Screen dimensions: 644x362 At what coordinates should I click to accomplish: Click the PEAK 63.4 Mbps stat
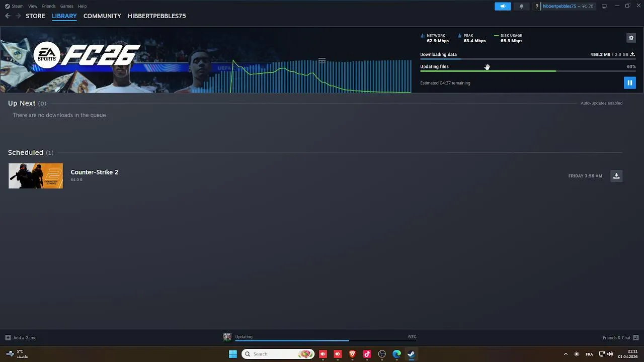(x=472, y=38)
